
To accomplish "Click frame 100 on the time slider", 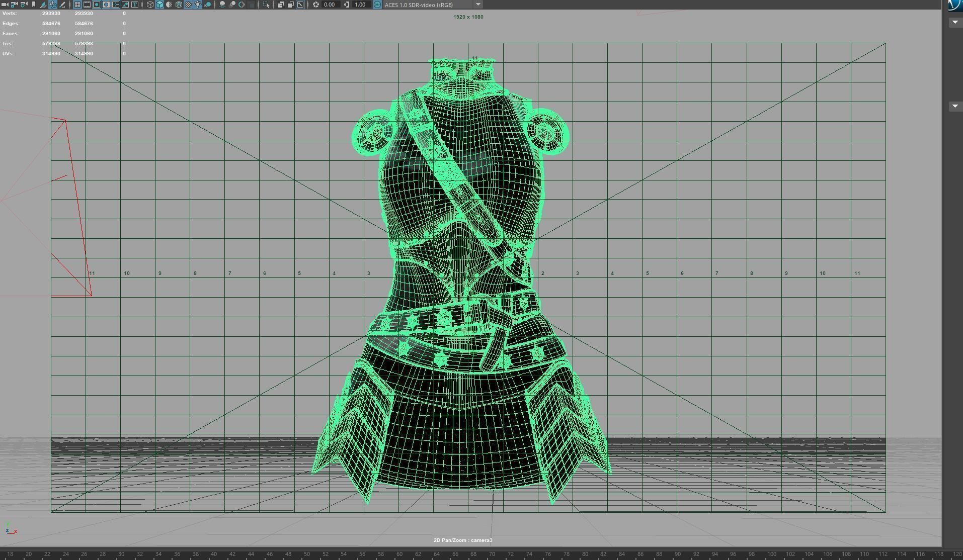I will pos(771,554).
